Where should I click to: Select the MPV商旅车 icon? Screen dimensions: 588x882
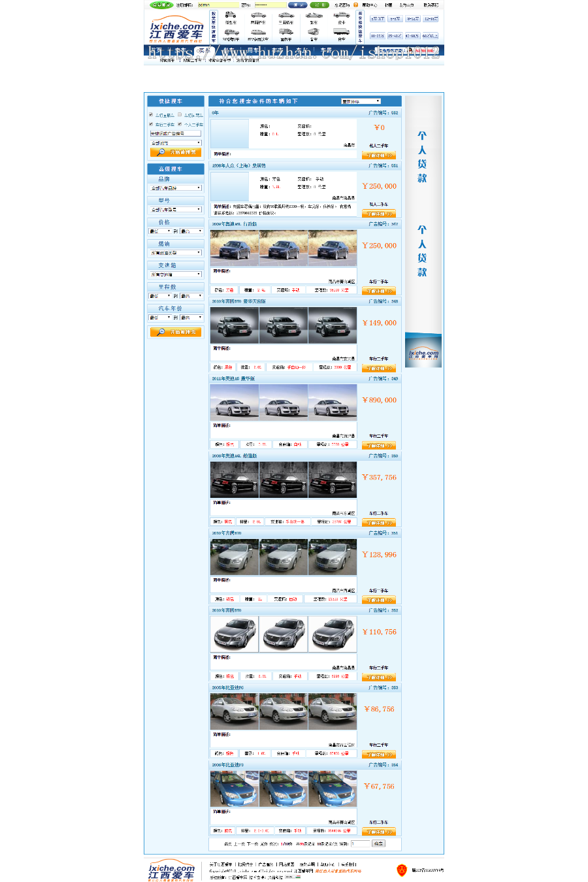pyautogui.click(x=258, y=31)
